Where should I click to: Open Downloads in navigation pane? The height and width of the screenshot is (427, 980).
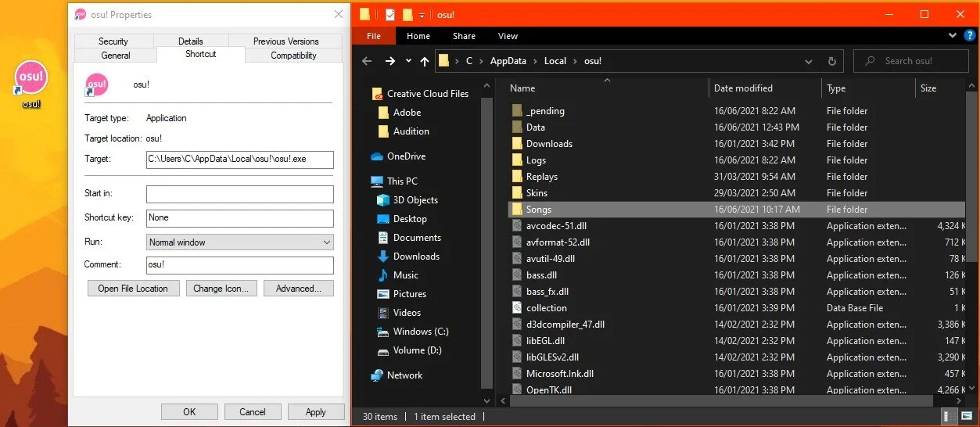click(x=408, y=256)
